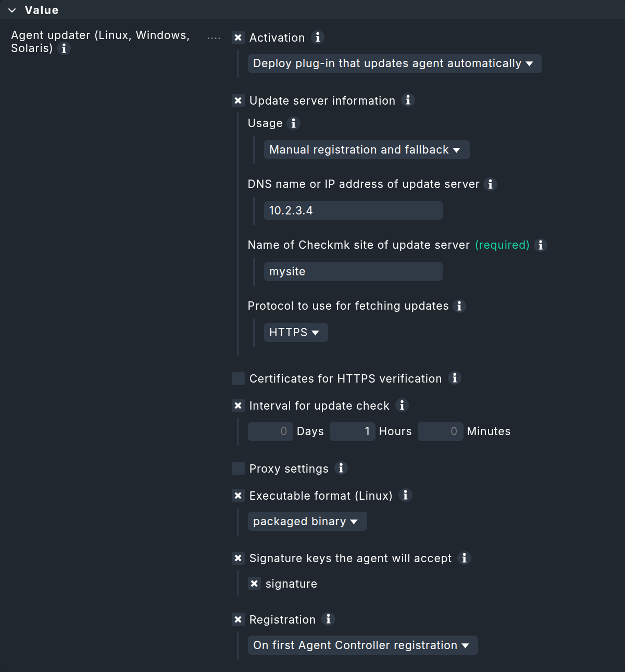Click the Registration info icon

[x=328, y=619]
